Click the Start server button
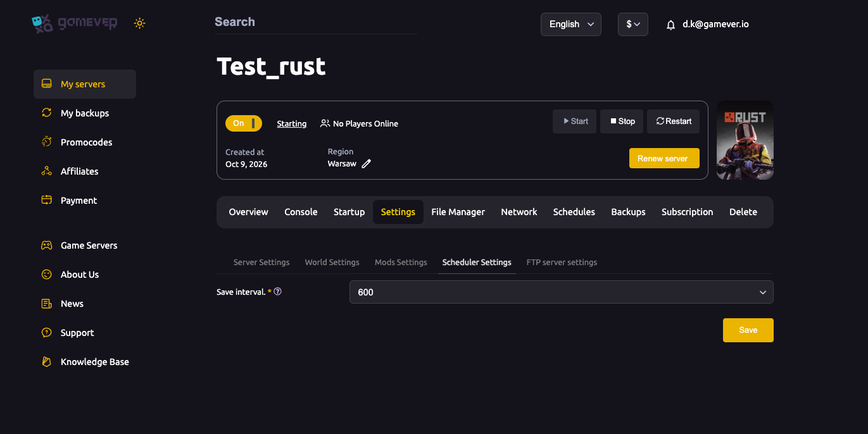The width and height of the screenshot is (868, 434). point(575,121)
